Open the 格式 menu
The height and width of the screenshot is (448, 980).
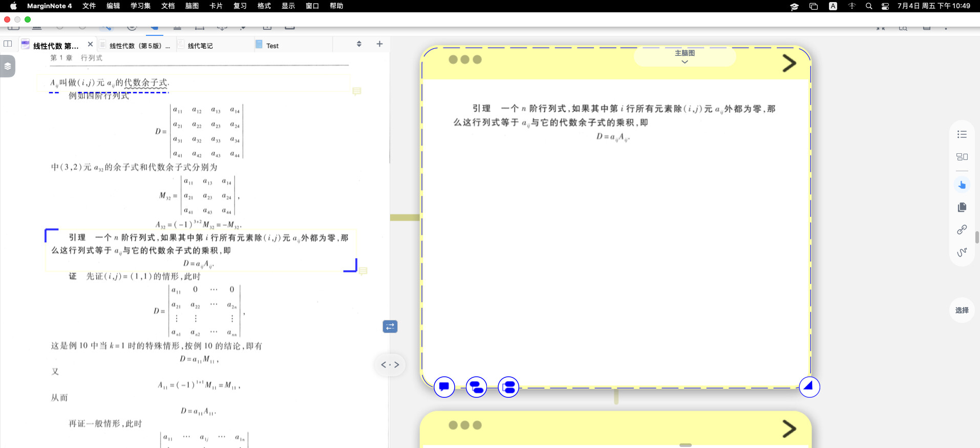tap(264, 6)
